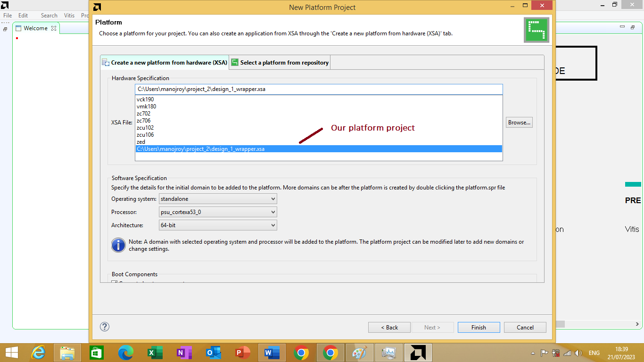
Task: Click the XSA File path input field
Action: [319, 89]
